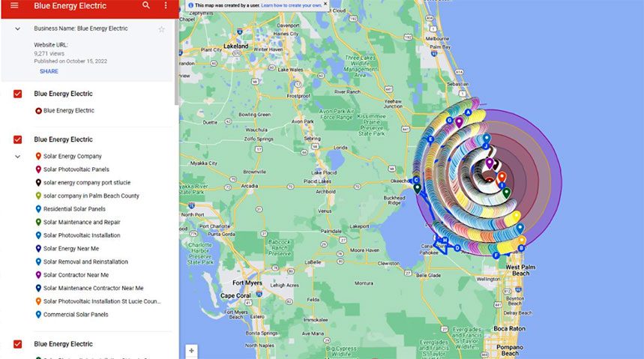Open the hamburger menu
The width and height of the screenshot is (644, 359).
pyautogui.click(x=14, y=6)
